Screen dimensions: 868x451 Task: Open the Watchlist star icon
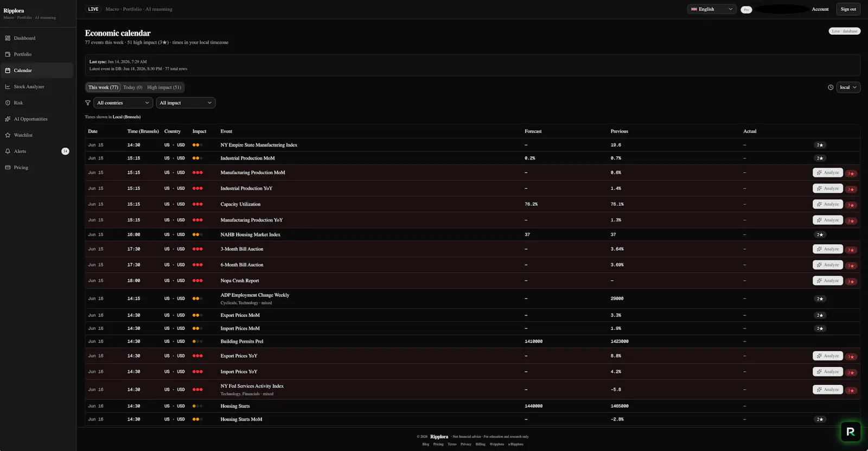(x=8, y=135)
